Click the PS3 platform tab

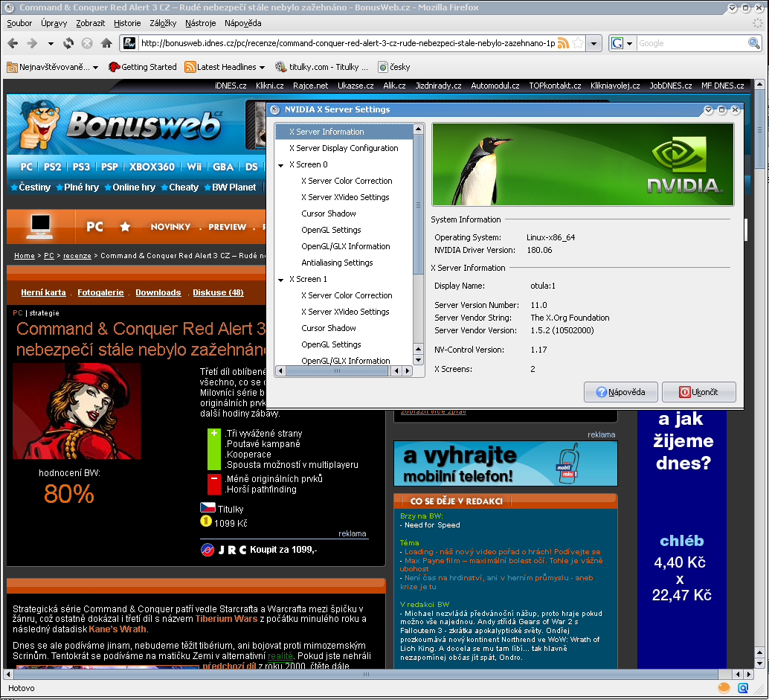point(81,167)
